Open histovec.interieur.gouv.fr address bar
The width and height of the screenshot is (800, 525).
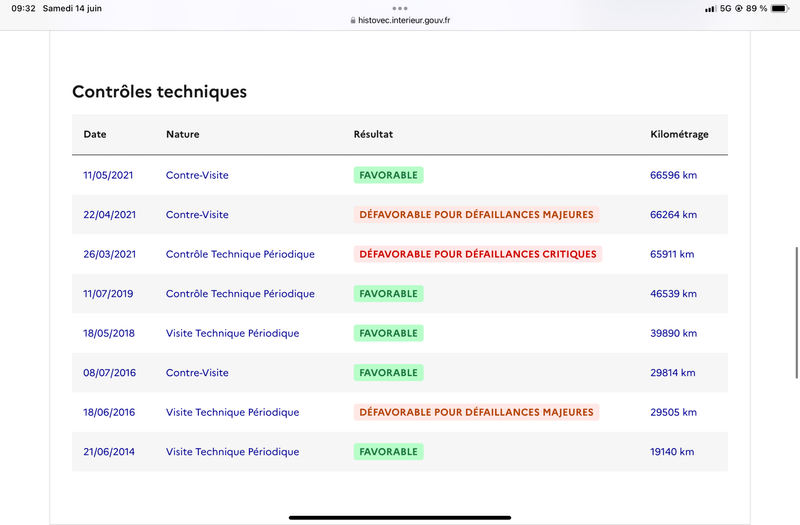(400, 20)
